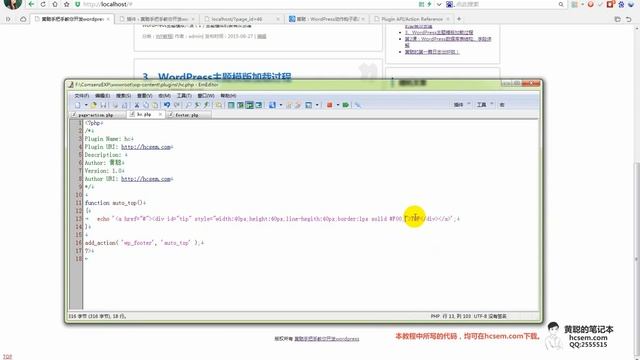
Task: Open the 窗口(W) menu in EmEditor
Action: (x=206, y=96)
